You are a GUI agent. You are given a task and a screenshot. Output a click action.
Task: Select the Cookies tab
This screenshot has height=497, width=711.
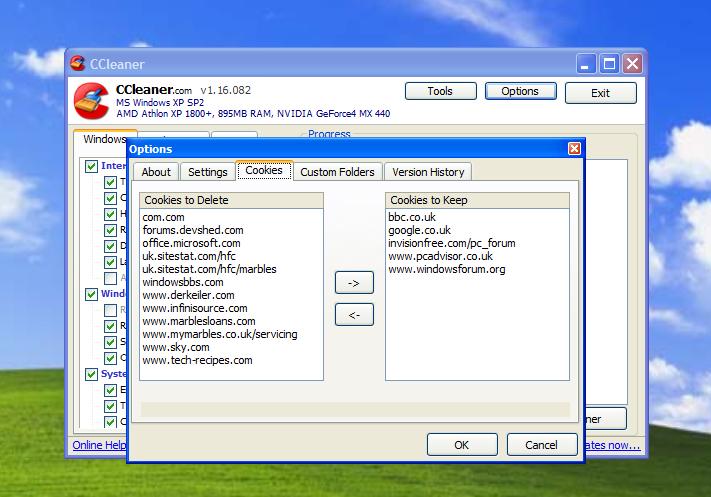pos(264,171)
